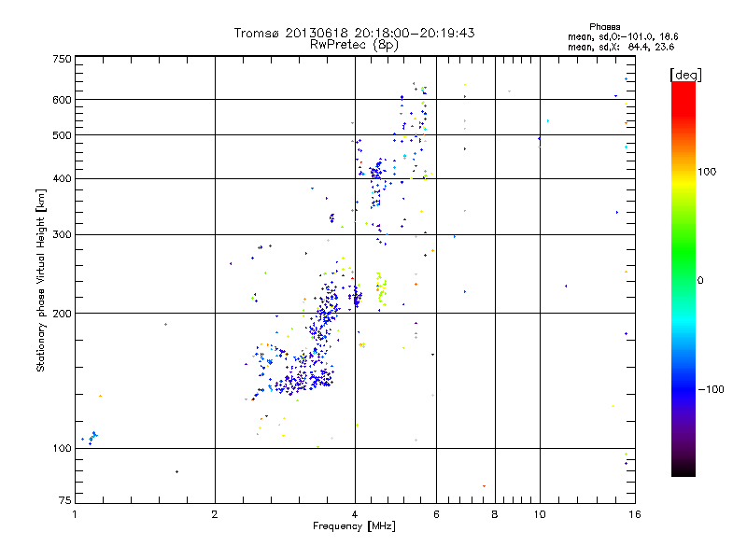The width and height of the screenshot is (747, 560).
Task: Click the 'Stationary phase Virtual Height [km]' y-axis label
Action: coord(41,280)
